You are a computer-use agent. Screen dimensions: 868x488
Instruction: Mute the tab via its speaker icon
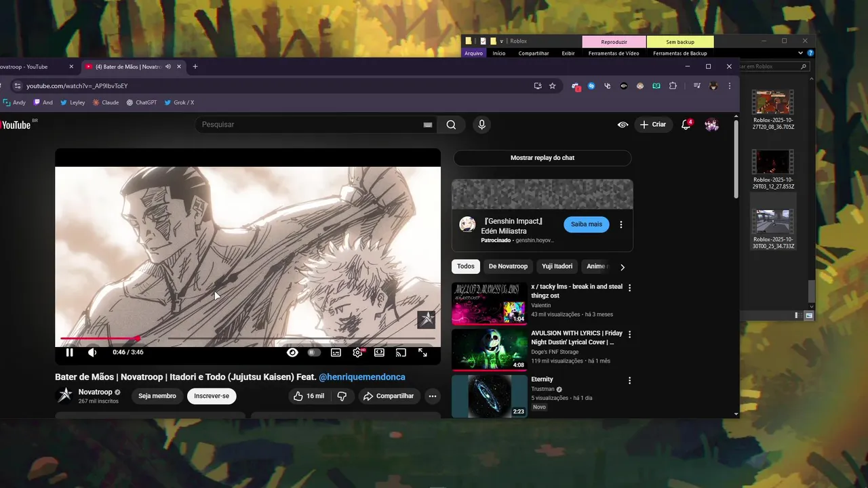pos(167,66)
